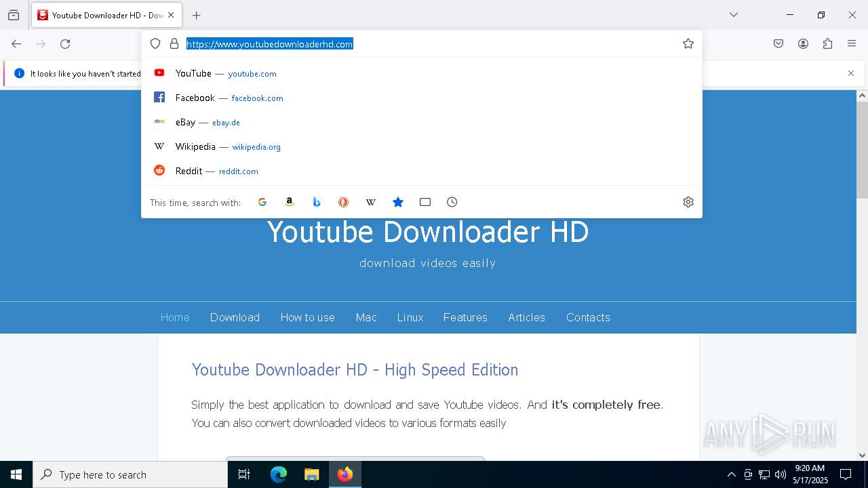
Task: Click the Firefox taskbar icon
Action: pyautogui.click(x=345, y=474)
